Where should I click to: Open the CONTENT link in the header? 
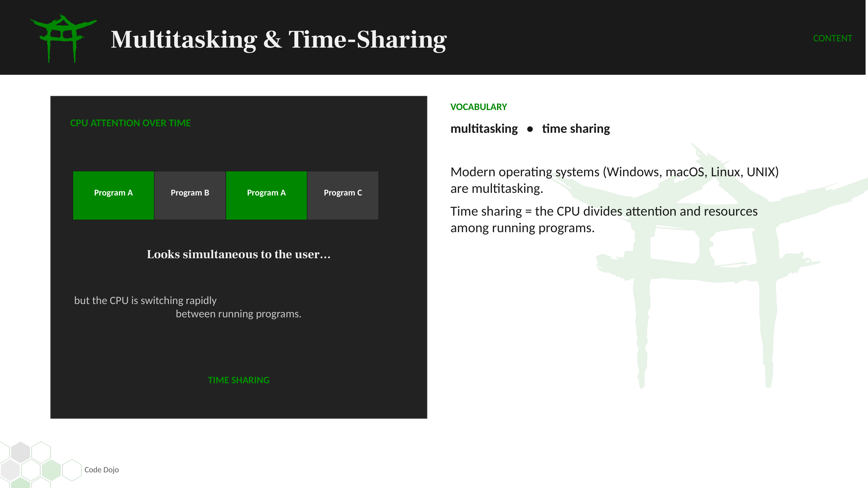[x=832, y=38]
